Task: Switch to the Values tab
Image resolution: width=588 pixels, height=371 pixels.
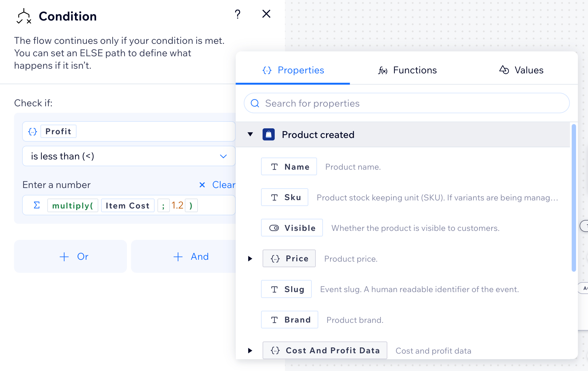Action: click(x=521, y=70)
